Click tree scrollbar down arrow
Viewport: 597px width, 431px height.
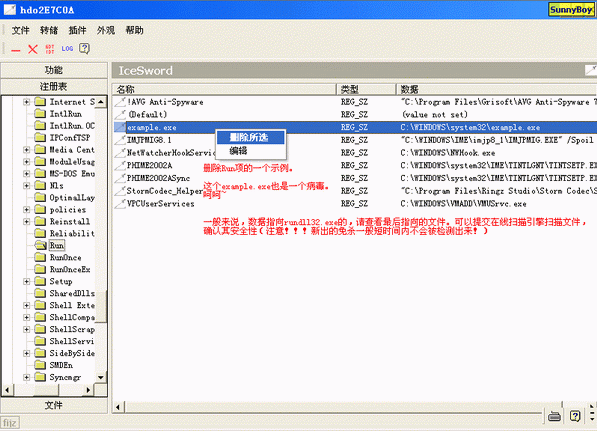tap(101, 377)
